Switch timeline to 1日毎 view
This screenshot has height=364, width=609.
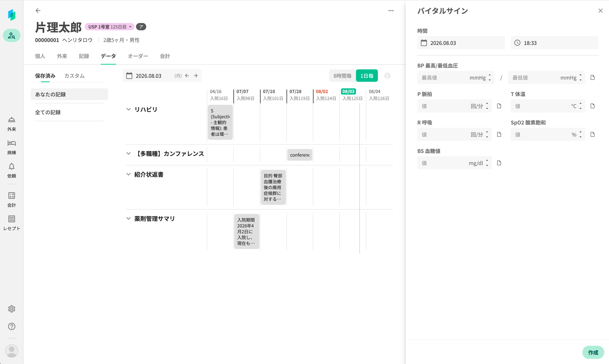pos(367,76)
